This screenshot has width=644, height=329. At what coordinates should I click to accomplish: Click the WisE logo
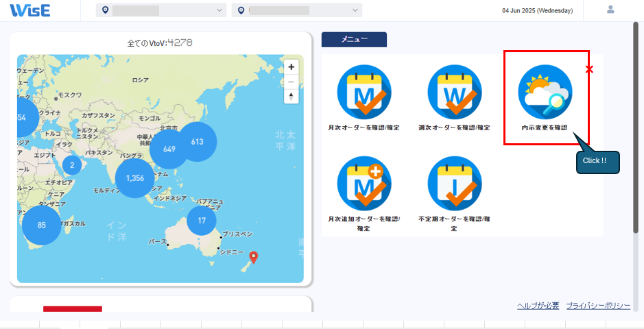pyautogui.click(x=29, y=10)
